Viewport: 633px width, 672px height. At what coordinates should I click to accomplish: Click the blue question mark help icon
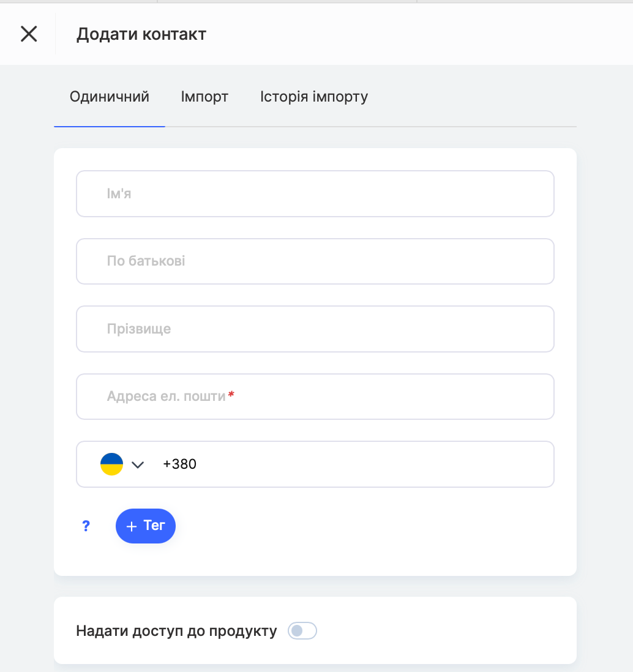click(x=86, y=526)
